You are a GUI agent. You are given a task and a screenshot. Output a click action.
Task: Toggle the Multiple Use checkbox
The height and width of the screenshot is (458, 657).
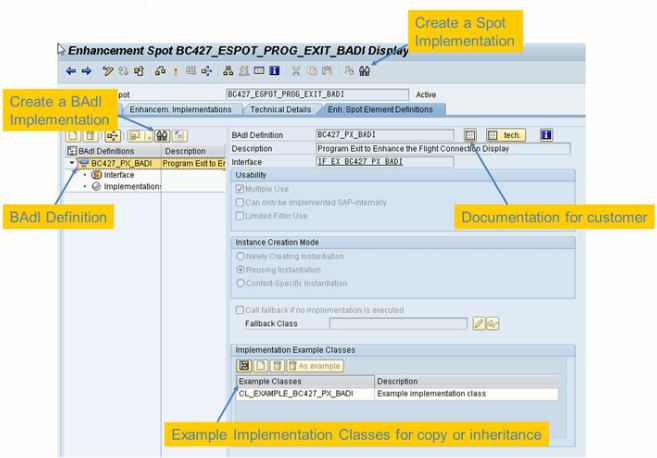coord(239,188)
